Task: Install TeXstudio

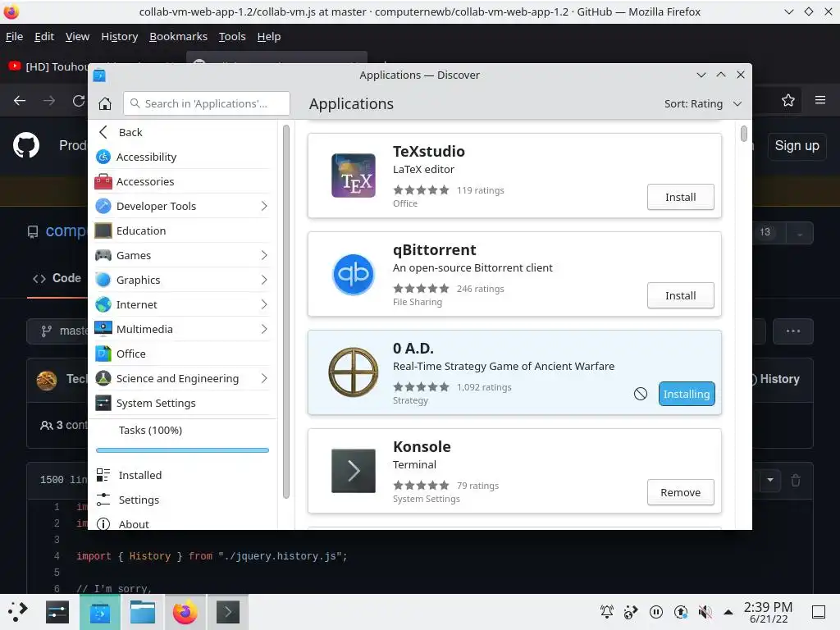Action: click(x=680, y=197)
